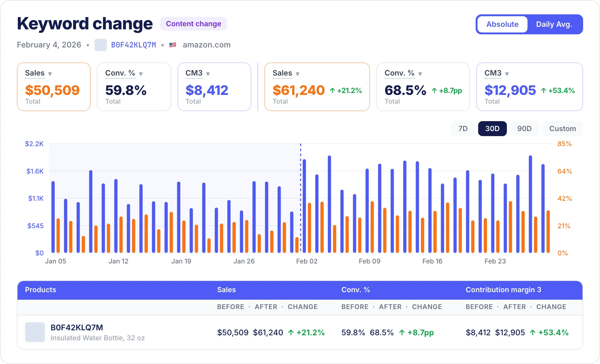Open the Conv. % dropdown on the 68.5% card
The height and width of the screenshot is (364, 600).
[x=420, y=74]
